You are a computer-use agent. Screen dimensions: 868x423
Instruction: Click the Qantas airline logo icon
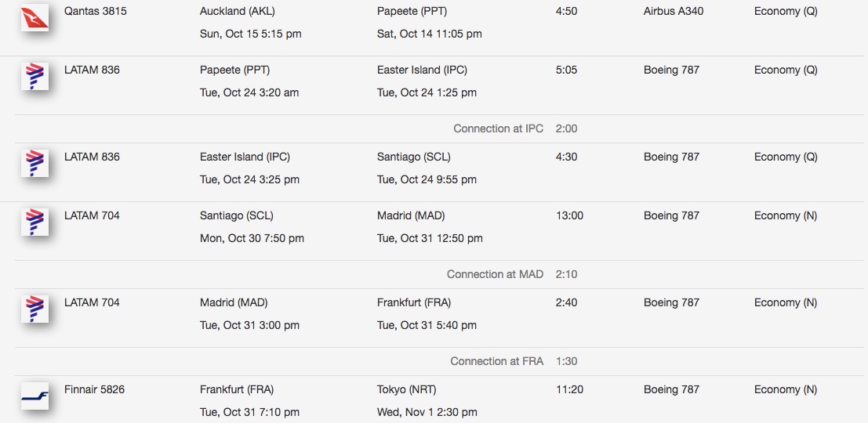(35, 17)
